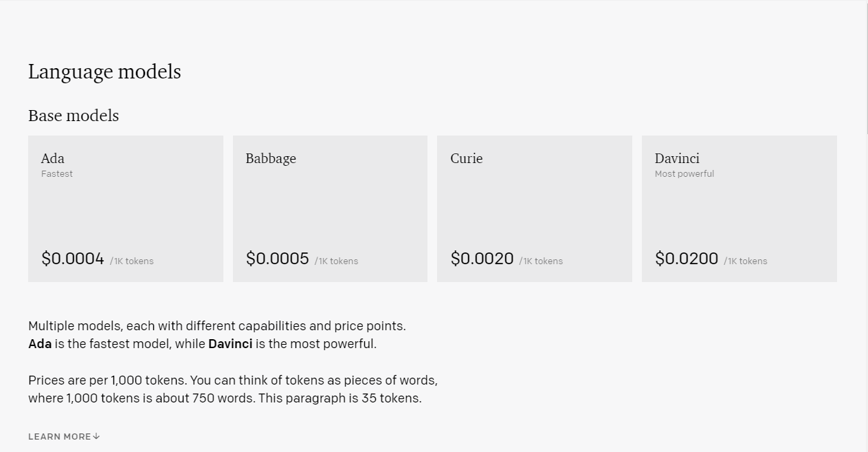Click the Language models heading
This screenshot has width=868, height=452.
[x=104, y=72]
